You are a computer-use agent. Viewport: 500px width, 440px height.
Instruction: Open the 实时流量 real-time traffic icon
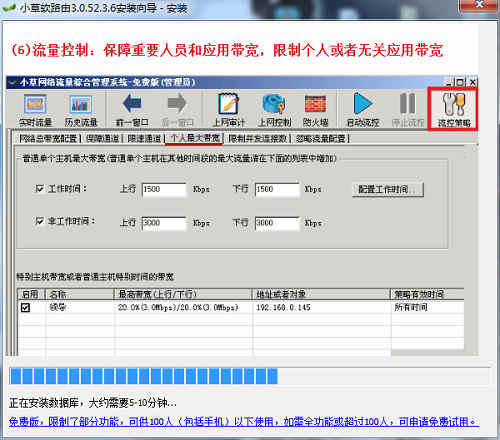(35, 110)
